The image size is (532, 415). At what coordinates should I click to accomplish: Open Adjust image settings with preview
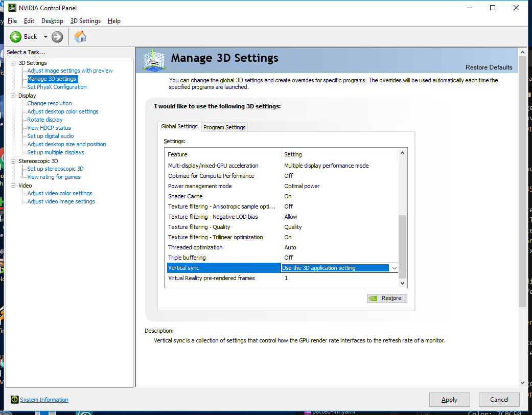click(70, 71)
